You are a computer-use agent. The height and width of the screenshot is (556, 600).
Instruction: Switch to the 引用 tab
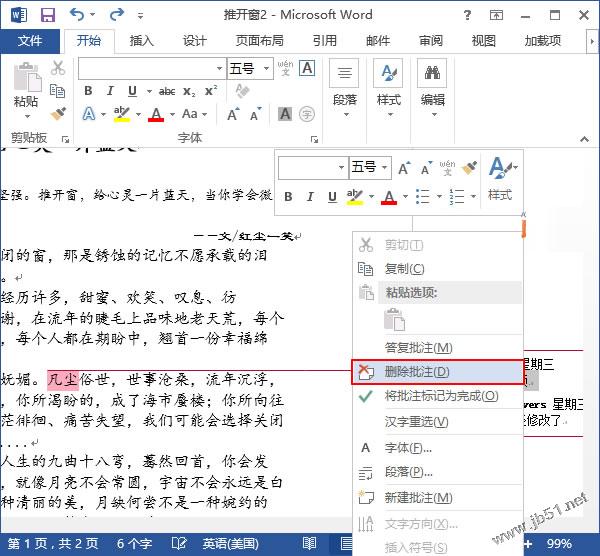coord(324,41)
